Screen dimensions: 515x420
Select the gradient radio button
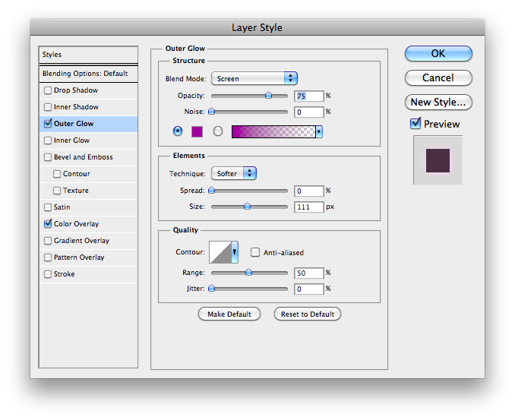218,131
